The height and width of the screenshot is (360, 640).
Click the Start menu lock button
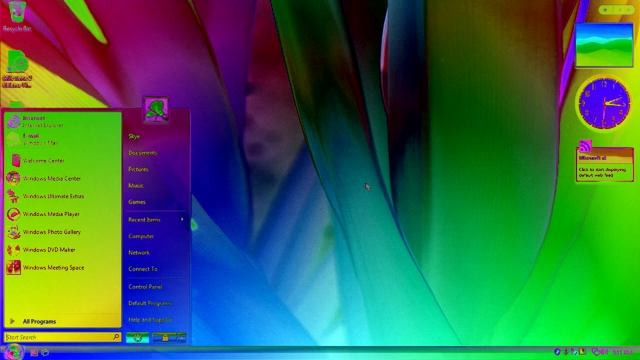(x=165, y=338)
